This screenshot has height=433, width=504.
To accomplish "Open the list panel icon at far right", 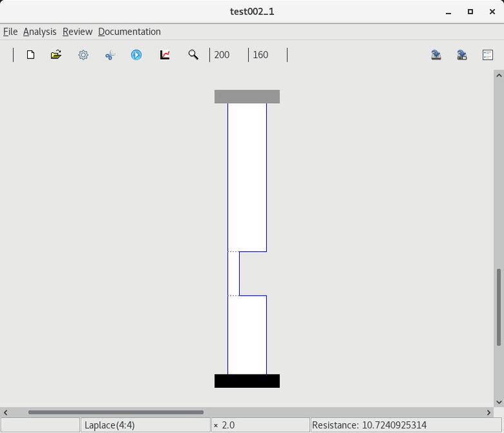I will tap(488, 55).
